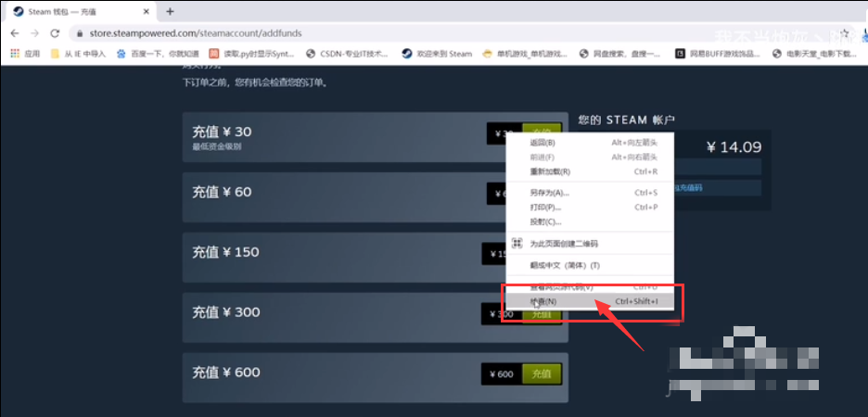
Task: Choose 为此页面创建二维码 in the context menu
Action: click(x=591, y=244)
